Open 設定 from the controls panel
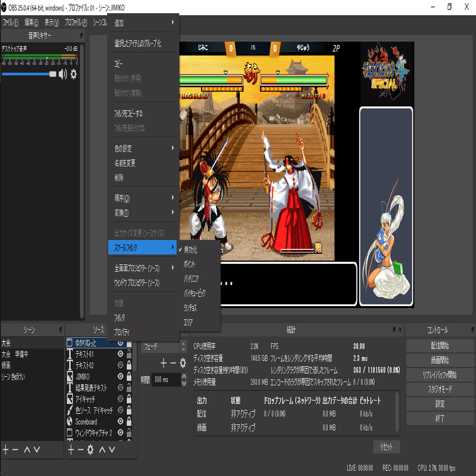 (440, 404)
